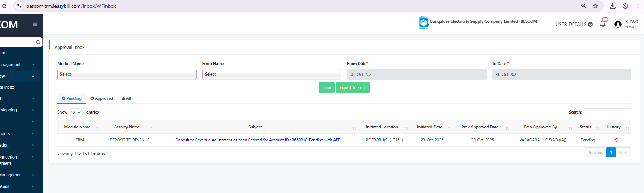The image size is (644, 193).
Task: Focus the table Search input box
Action: pyautogui.click(x=607, y=112)
